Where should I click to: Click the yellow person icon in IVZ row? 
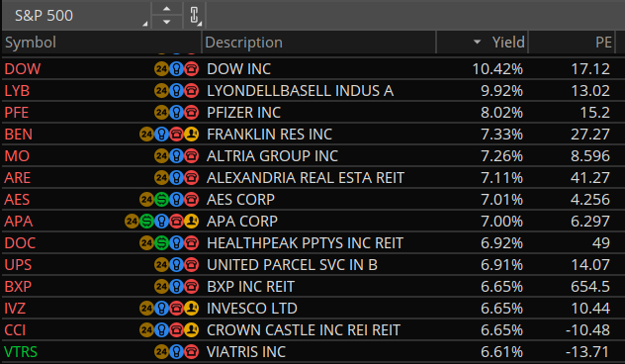point(191,309)
